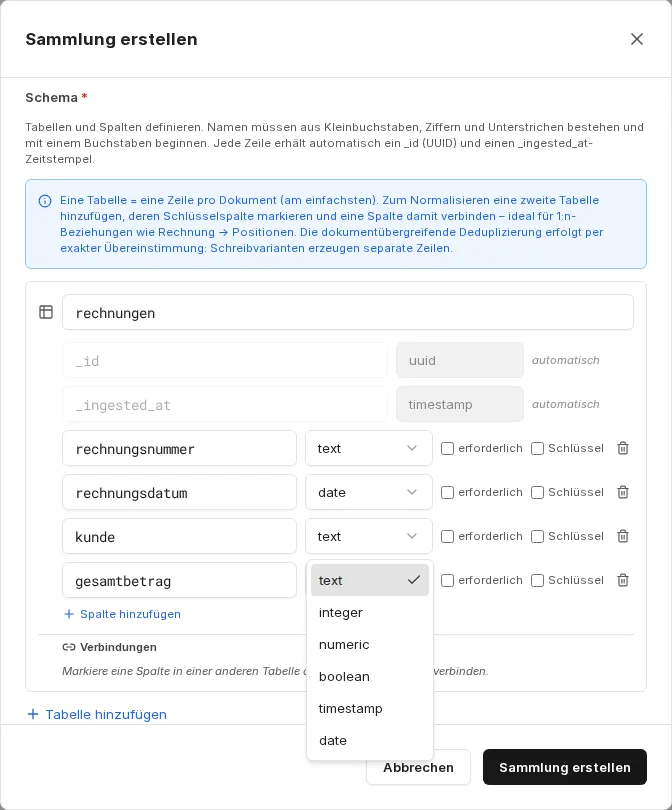Mark rechnungsdatum as erforderlich

pos(447,492)
